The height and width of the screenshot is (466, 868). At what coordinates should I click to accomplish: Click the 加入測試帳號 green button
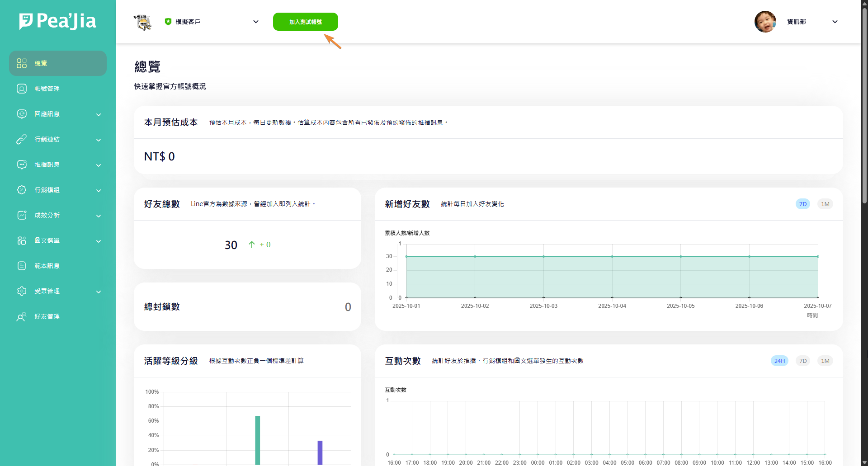[x=306, y=22]
